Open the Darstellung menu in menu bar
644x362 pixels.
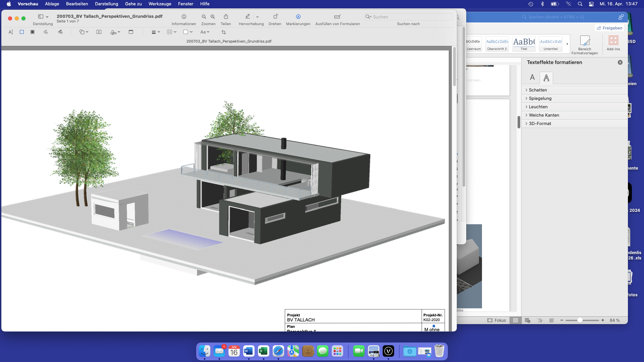[x=106, y=4]
